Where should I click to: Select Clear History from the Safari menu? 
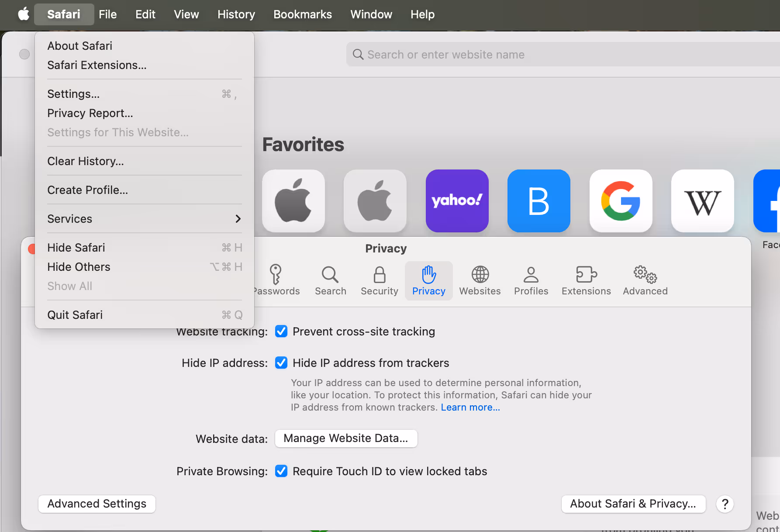(x=86, y=161)
